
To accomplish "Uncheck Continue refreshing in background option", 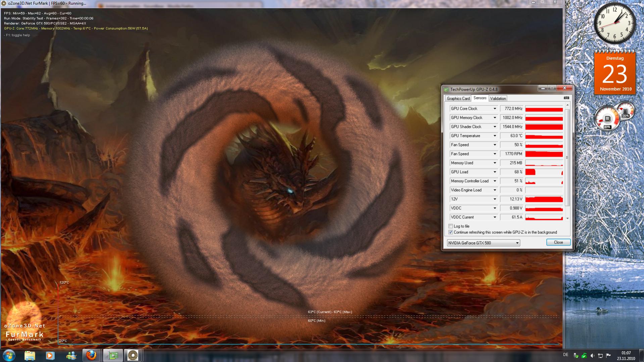I will (x=451, y=232).
